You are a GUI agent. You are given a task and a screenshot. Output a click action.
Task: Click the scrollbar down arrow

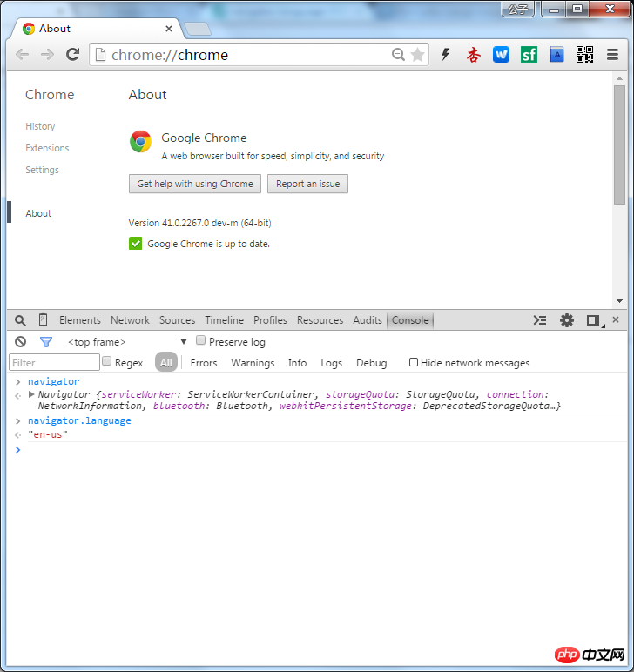pos(619,301)
